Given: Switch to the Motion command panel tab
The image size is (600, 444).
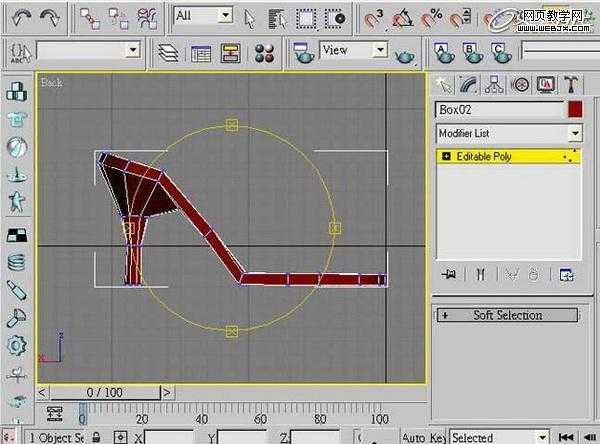Looking at the screenshot, I should click(x=520, y=85).
